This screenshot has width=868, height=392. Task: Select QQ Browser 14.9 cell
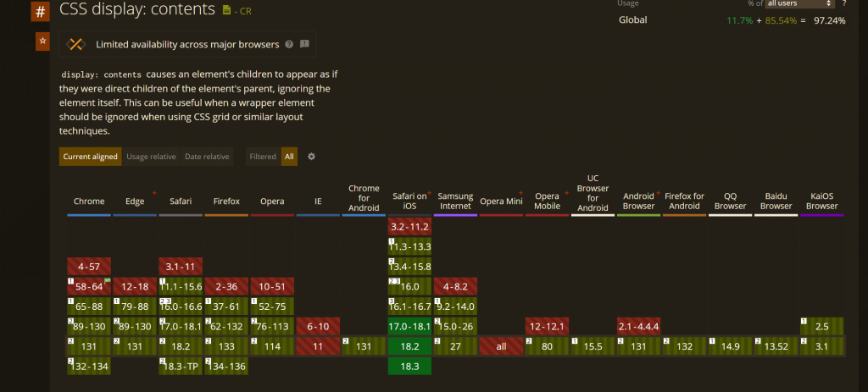point(730,346)
